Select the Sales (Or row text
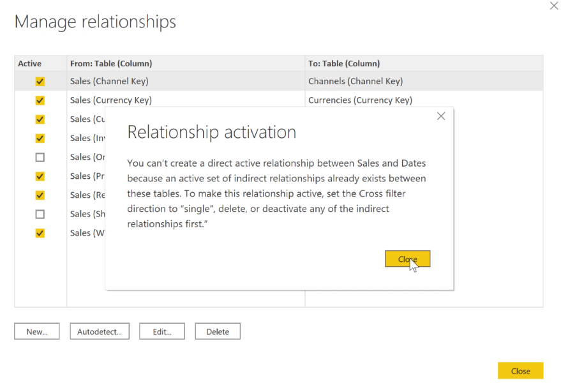This screenshot has height=392, width=561. [x=87, y=157]
